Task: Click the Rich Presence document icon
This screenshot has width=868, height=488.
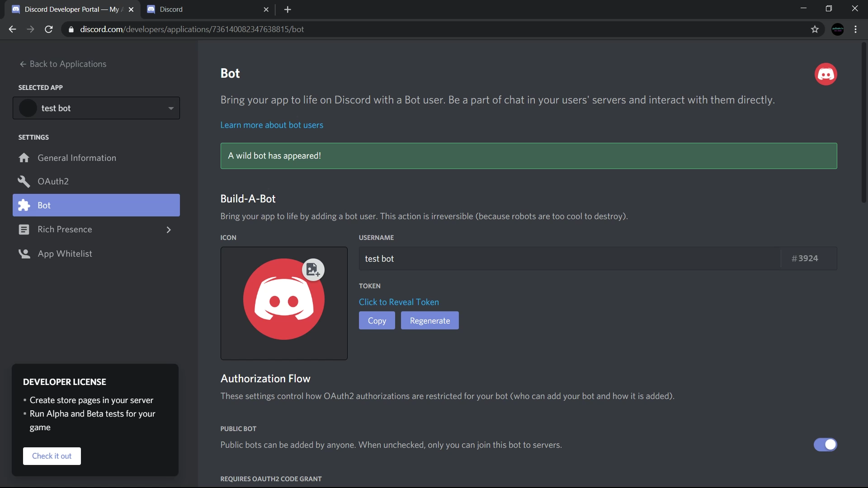Action: coord(24,230)
